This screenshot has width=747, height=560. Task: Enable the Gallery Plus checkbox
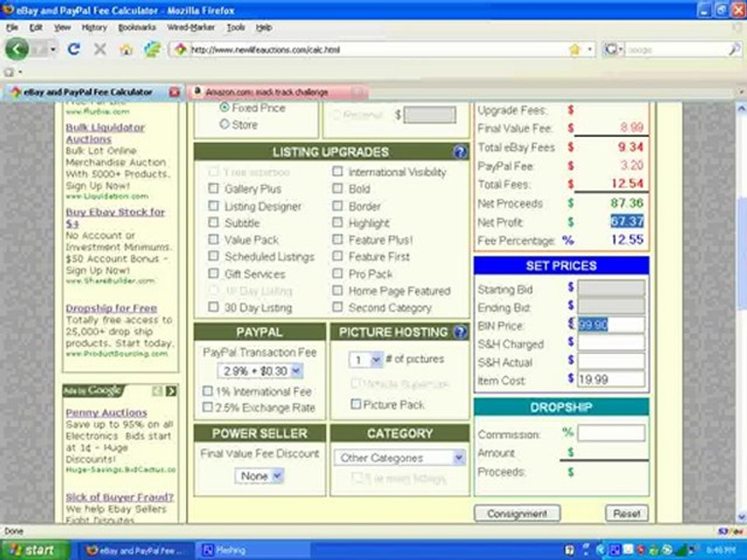pos(213,188)
